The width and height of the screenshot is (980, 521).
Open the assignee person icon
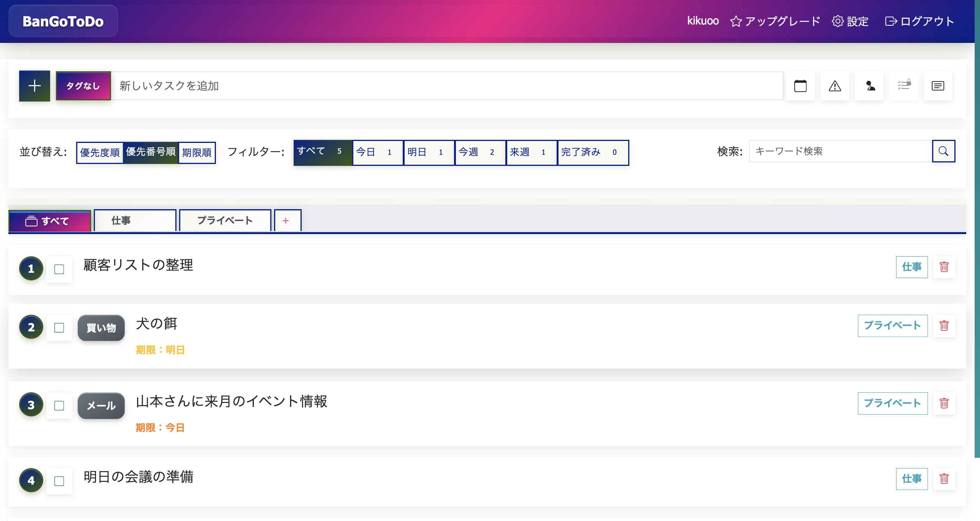[x=869, y=86]
